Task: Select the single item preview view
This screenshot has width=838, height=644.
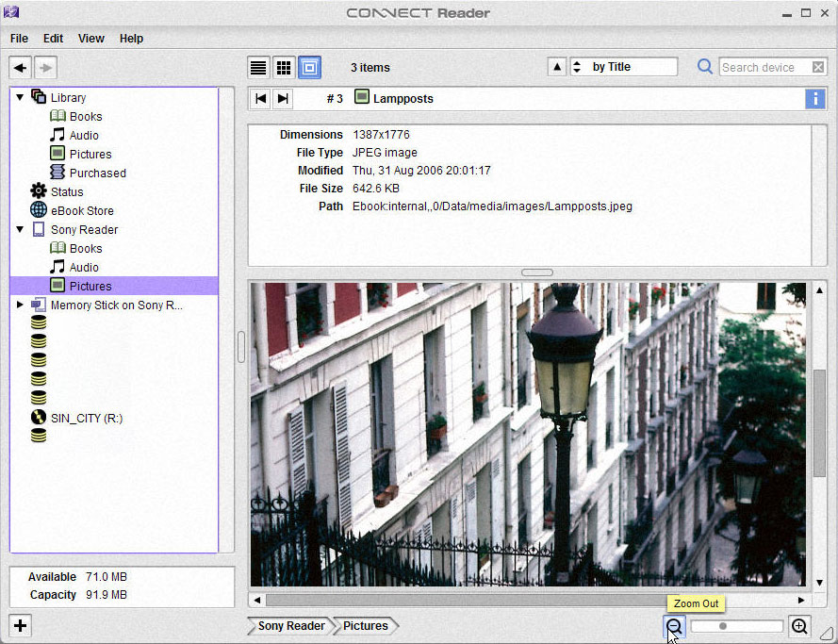Action: [309, 67]
